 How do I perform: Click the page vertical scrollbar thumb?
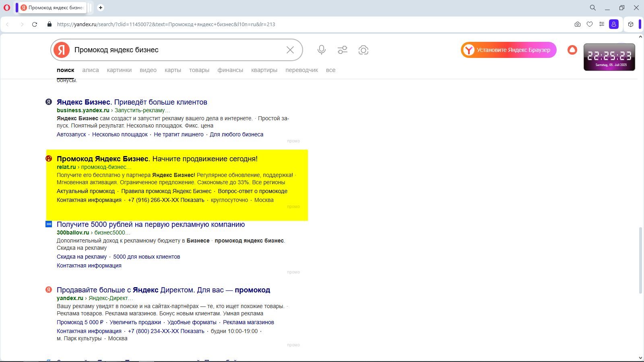click(x=640, y=261)
